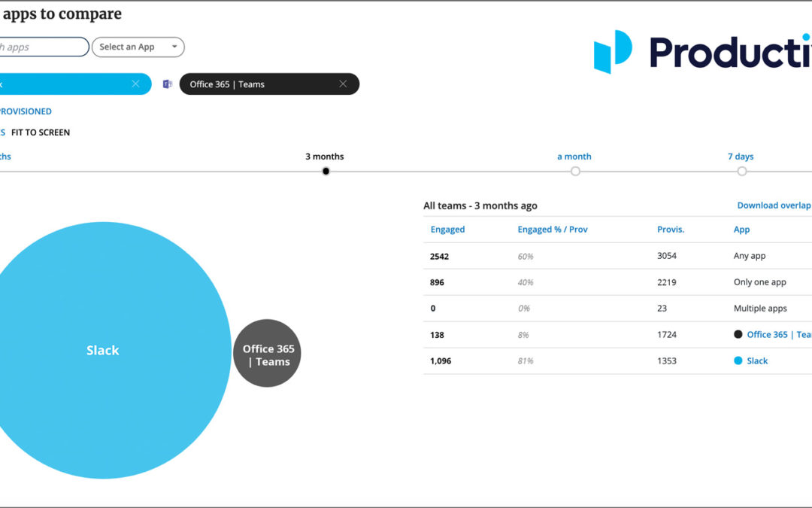The width and height of the screenshot is (812, 508).
Task: Click the Multiple apps row label
Action: pos(760,309)
